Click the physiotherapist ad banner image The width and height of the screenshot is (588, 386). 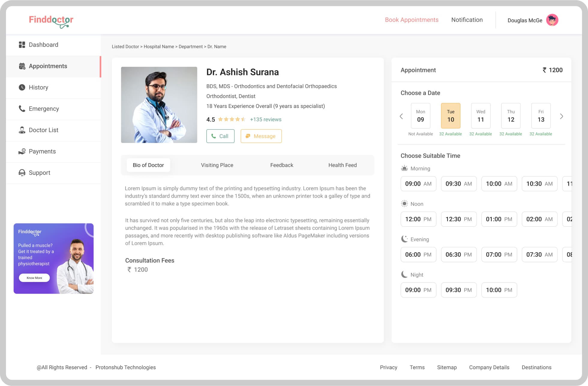[53, 259]
